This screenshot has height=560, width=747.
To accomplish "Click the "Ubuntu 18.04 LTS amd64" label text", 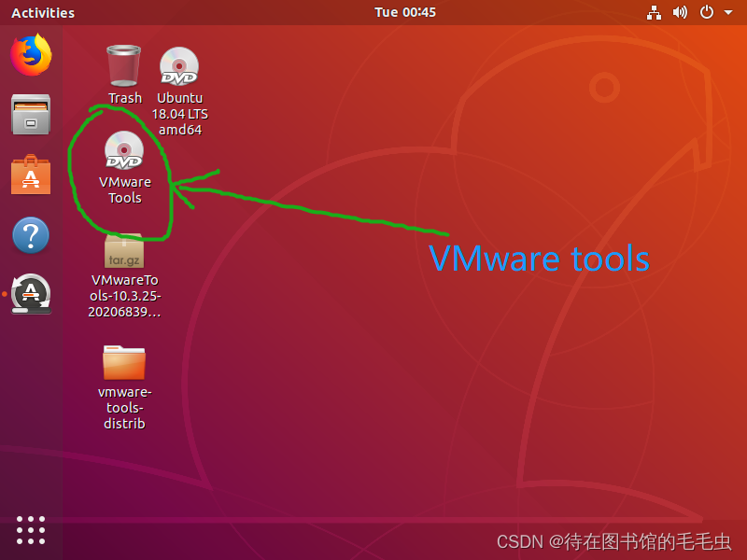I will tap(179, 114).
